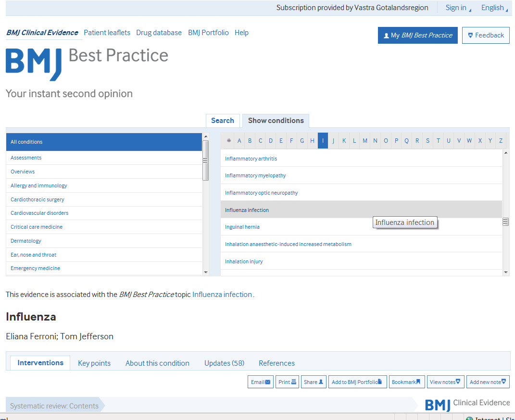Click scroll up arrow on categories list
Image resolution: width=515 pixels, height=420 pixels.
(x=206, y=136)
